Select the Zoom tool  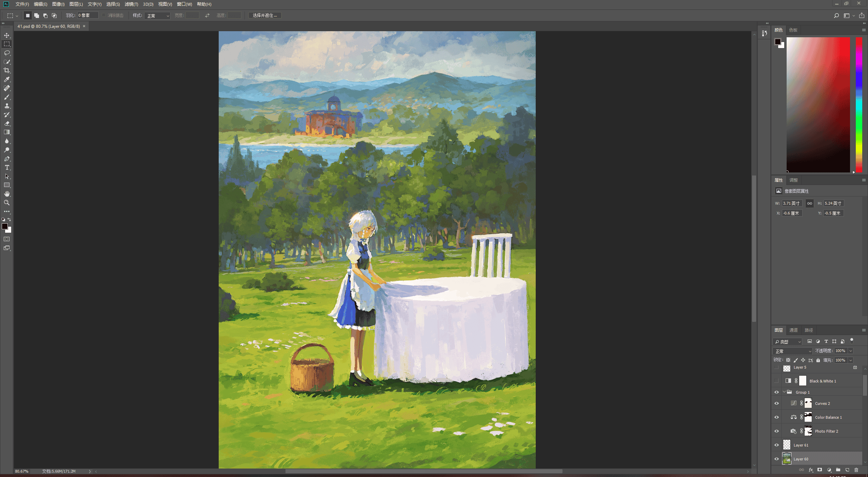(x=7, y=203)
